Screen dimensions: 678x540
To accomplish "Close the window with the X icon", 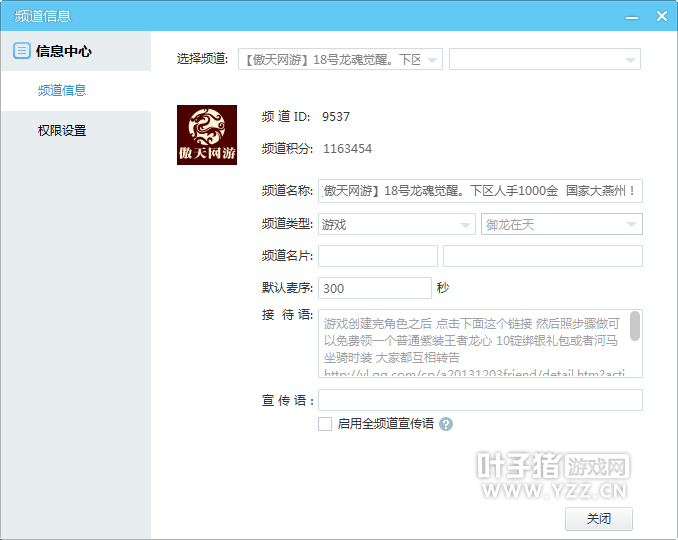I will 660,16.
